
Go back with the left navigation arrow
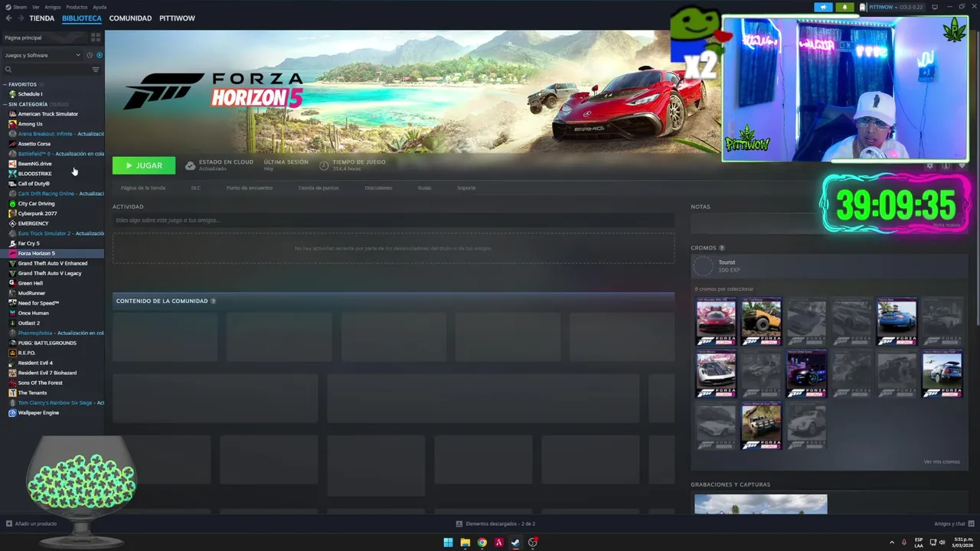(9, 18)
